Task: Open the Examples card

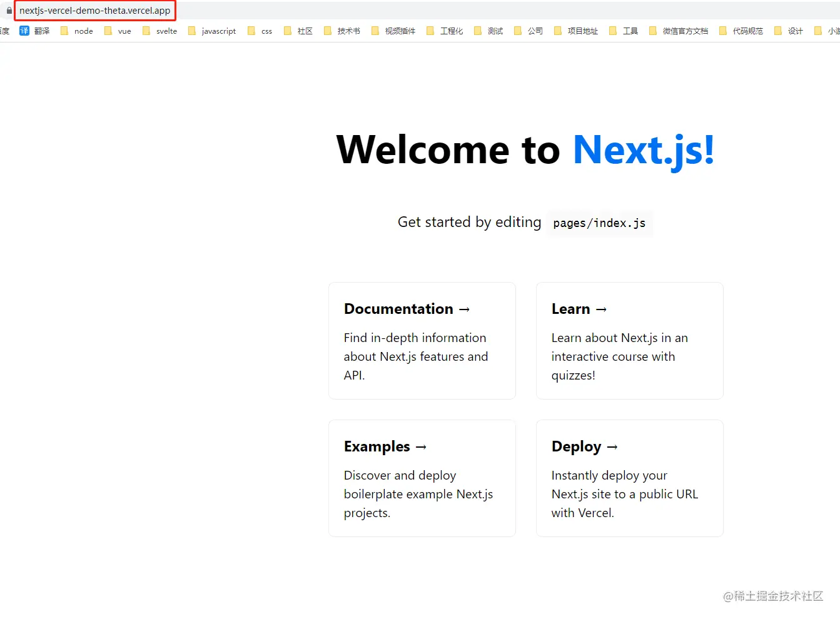Action: pyautogui.click(x=422, y=478)
